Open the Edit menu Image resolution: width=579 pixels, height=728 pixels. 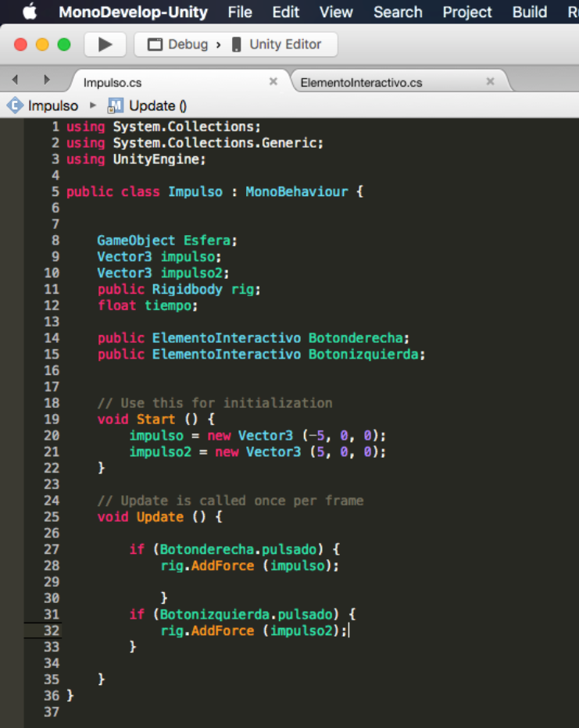[285, 12]
